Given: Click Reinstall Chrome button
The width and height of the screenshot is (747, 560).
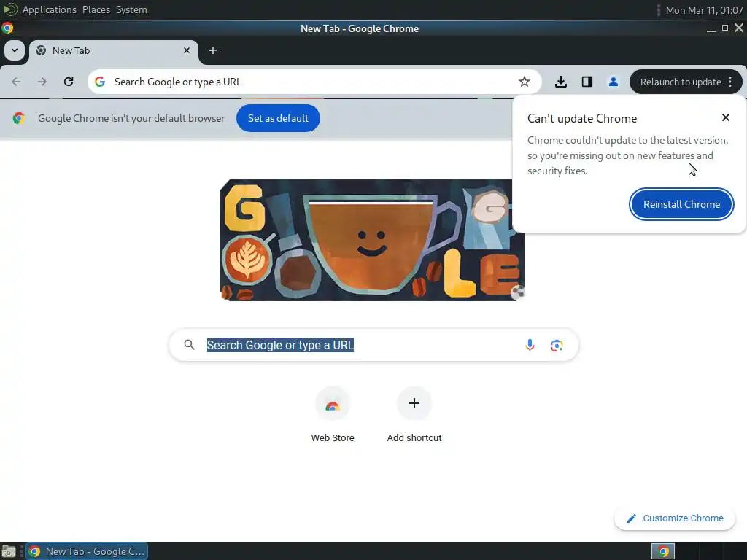Looking at the screenshot, I should (x=681, y=204).
